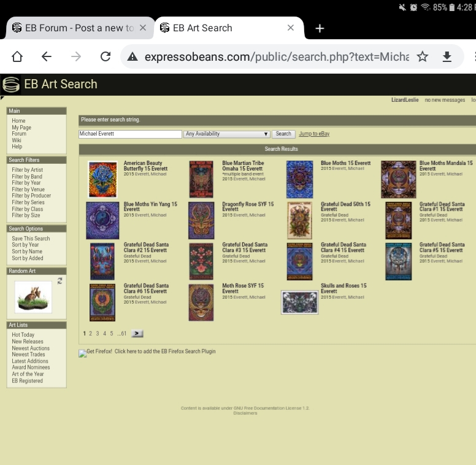Screen dimensions: 476x465
Task: Open the Disclaimers footer link
Action: coord(245,413)
